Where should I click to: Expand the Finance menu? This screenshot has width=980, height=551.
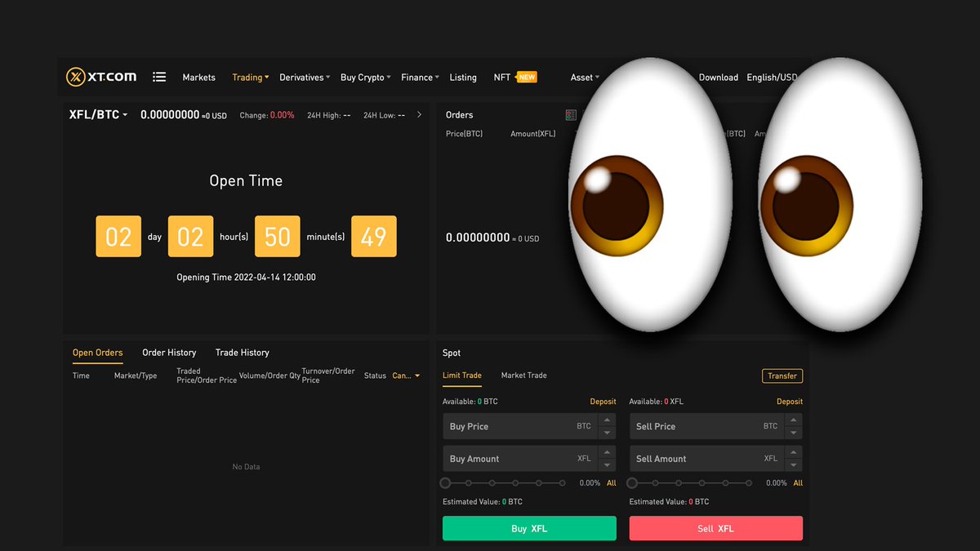420,78
